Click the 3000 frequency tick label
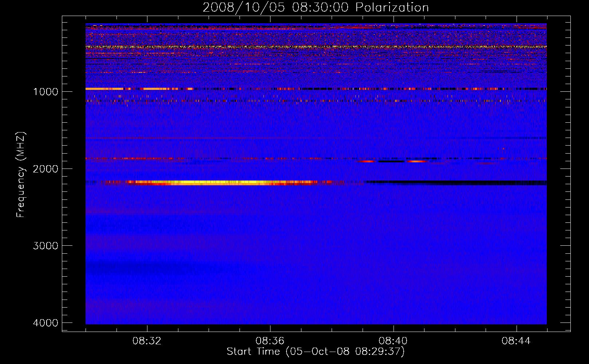 click(46, 246)
